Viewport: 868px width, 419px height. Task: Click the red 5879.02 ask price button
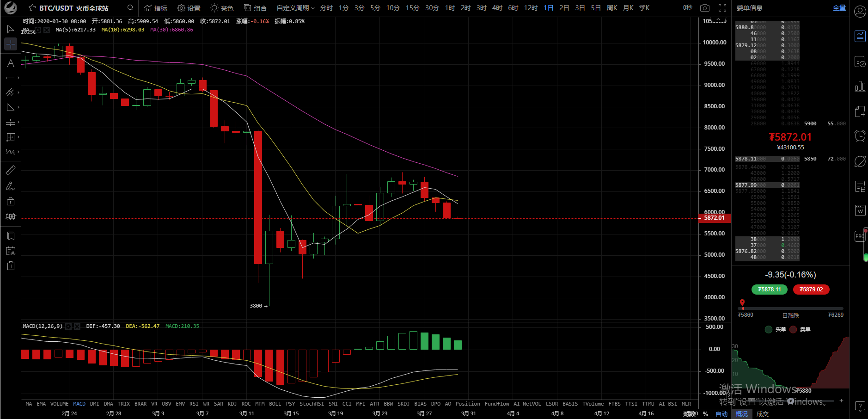pos(811,290)
